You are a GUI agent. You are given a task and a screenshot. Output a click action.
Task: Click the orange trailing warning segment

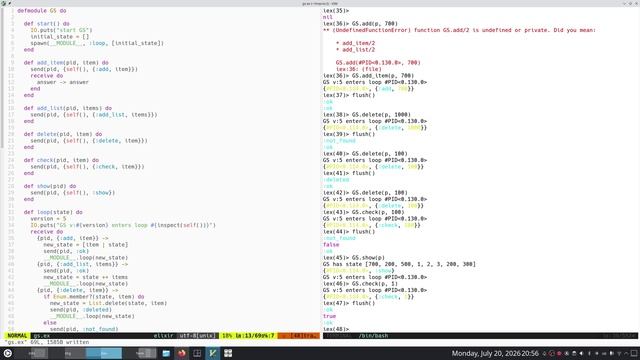(299, 336)
